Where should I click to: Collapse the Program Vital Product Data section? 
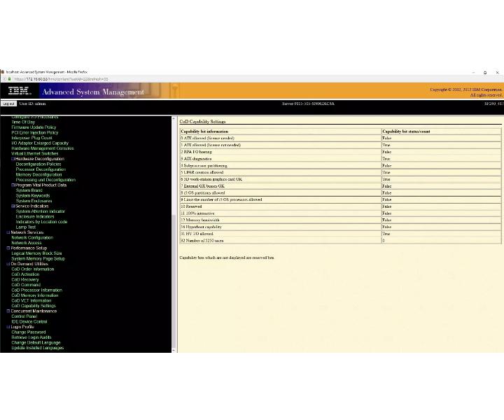[x=13, y=185]
